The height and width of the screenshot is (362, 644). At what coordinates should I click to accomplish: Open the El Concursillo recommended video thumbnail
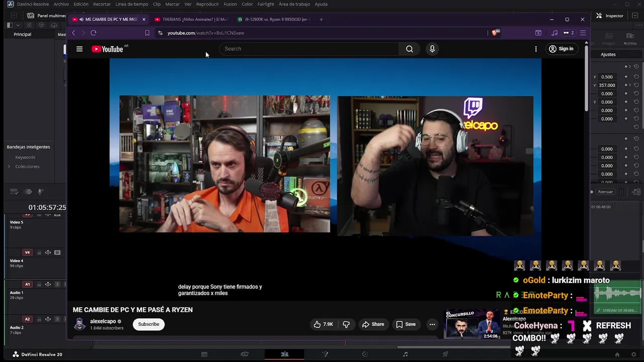(471, 324)
